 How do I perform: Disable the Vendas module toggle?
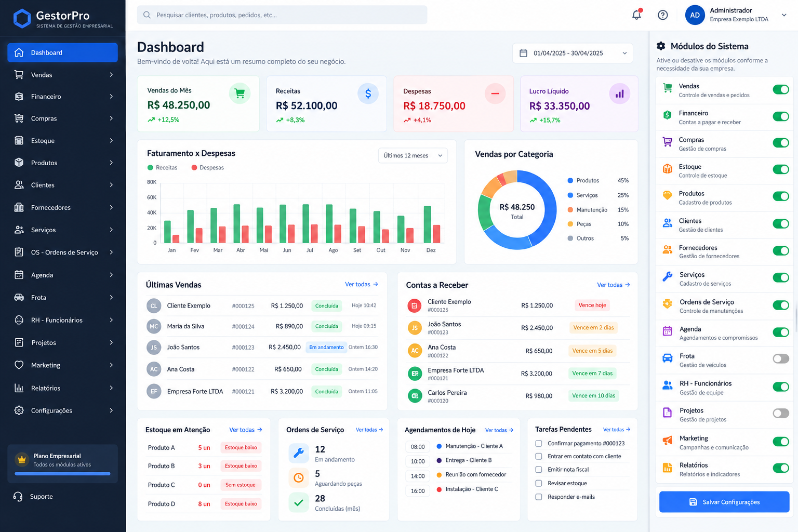point(781,89)
